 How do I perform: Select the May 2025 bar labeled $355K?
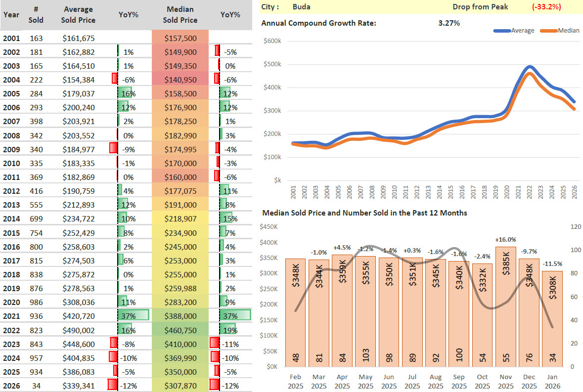365,311
